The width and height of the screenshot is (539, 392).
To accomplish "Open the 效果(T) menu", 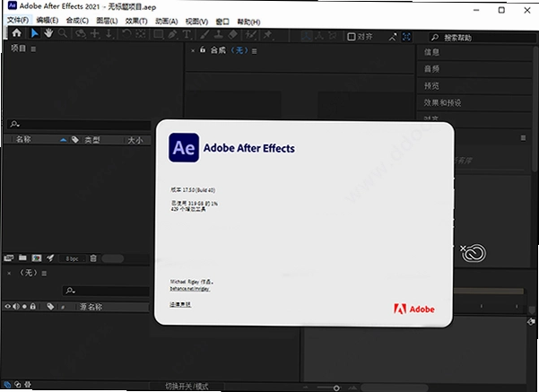I will pyautogui.click(x=136, y=21).
